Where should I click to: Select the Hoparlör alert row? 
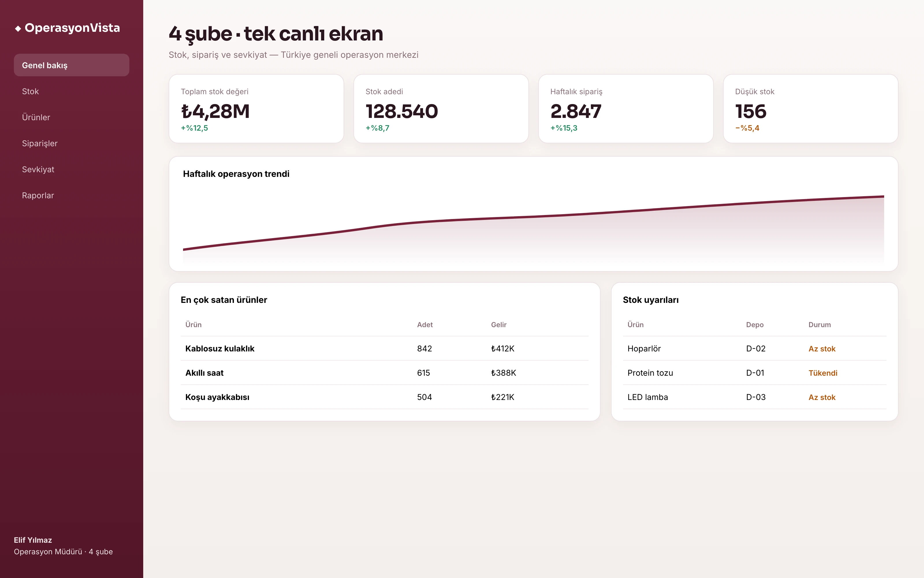(x=755, y=349)
